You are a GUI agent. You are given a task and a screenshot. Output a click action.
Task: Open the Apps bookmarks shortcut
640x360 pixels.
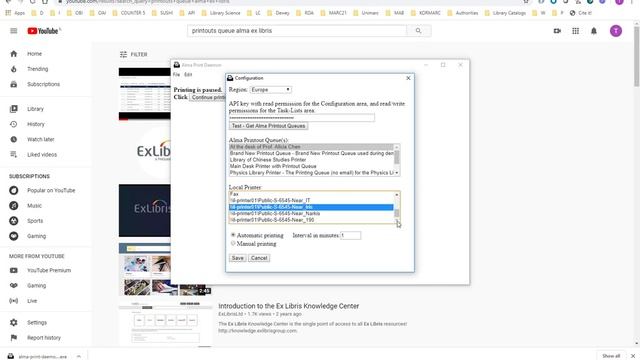coord(15,13)
